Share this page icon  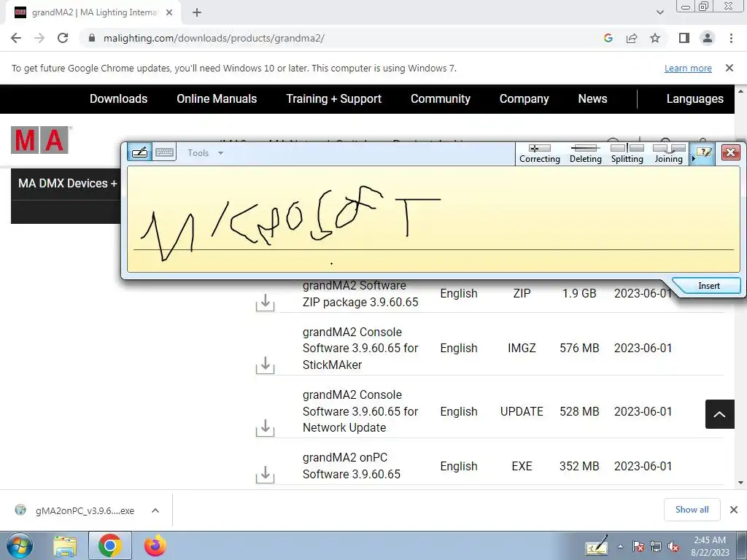tap(632, 38)
